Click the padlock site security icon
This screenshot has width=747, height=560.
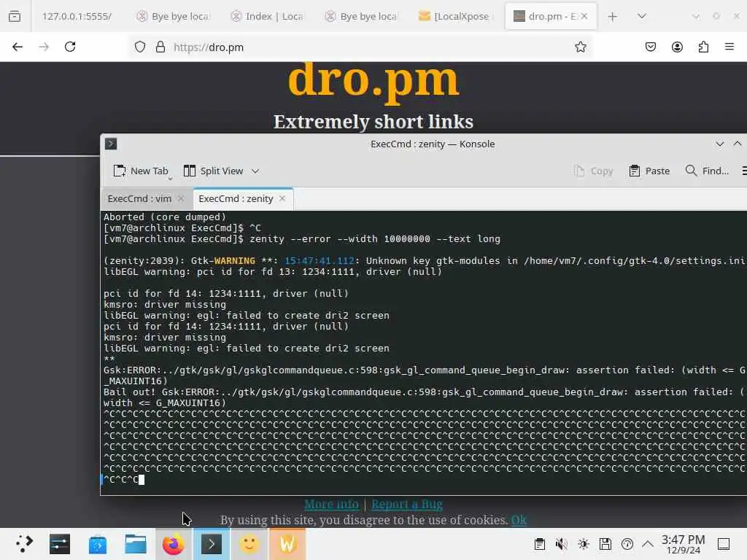click(x=160, y=47)
